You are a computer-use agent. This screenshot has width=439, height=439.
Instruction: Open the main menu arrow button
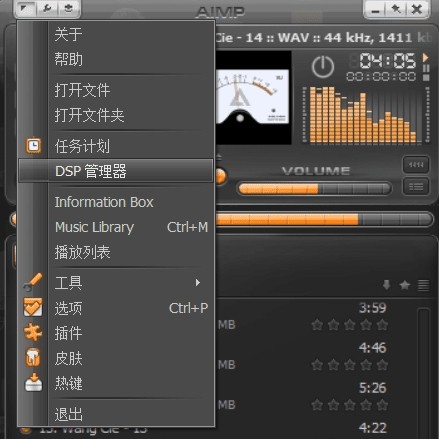(25, 8)
